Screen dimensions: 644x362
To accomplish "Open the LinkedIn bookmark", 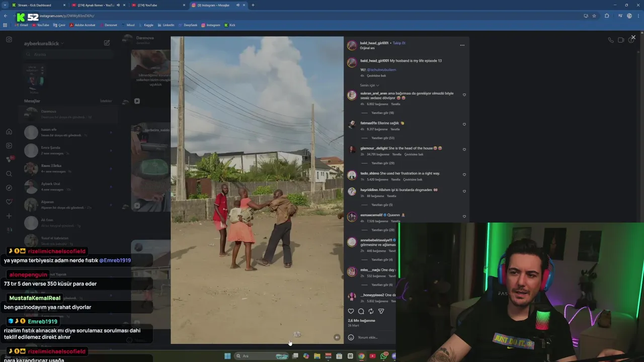I will (166, 25).
